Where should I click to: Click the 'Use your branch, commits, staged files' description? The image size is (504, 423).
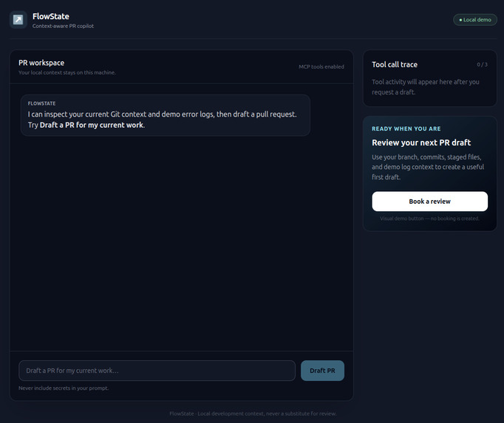(x=428, y=167)
